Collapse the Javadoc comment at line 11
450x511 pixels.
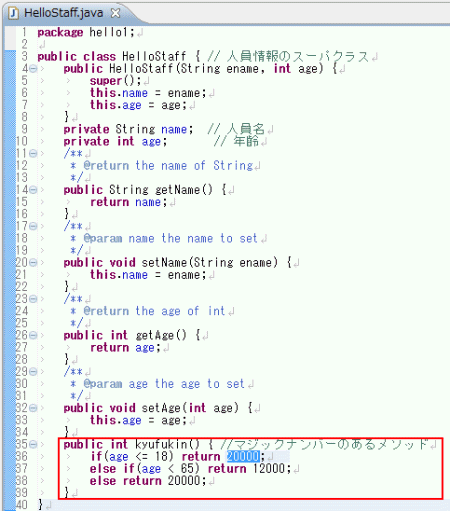pyautogui.click(x=33, y=153)
